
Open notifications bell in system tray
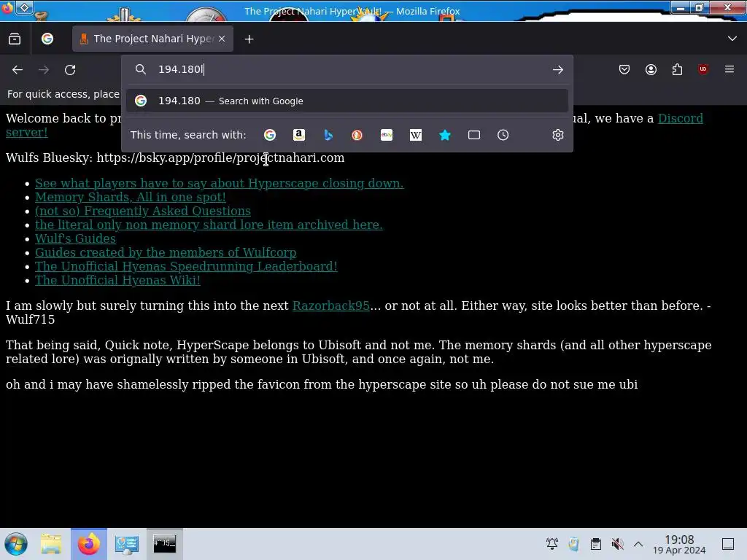552,544
